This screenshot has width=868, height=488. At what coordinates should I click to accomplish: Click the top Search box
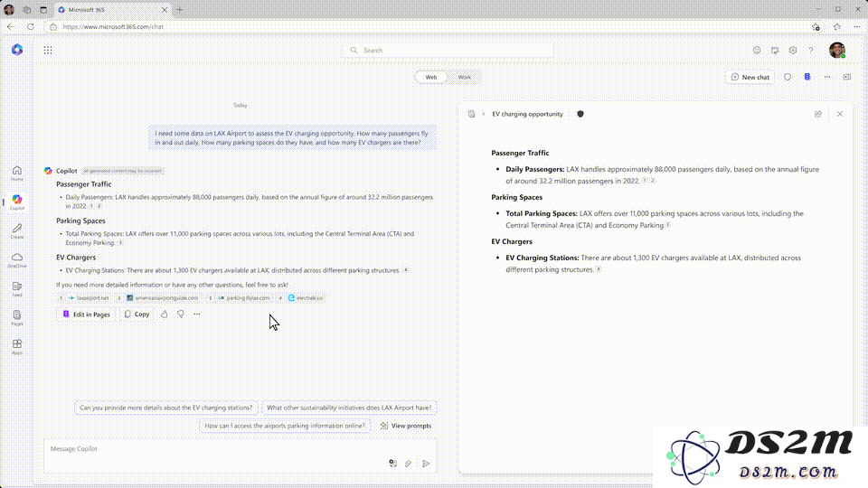448,51
